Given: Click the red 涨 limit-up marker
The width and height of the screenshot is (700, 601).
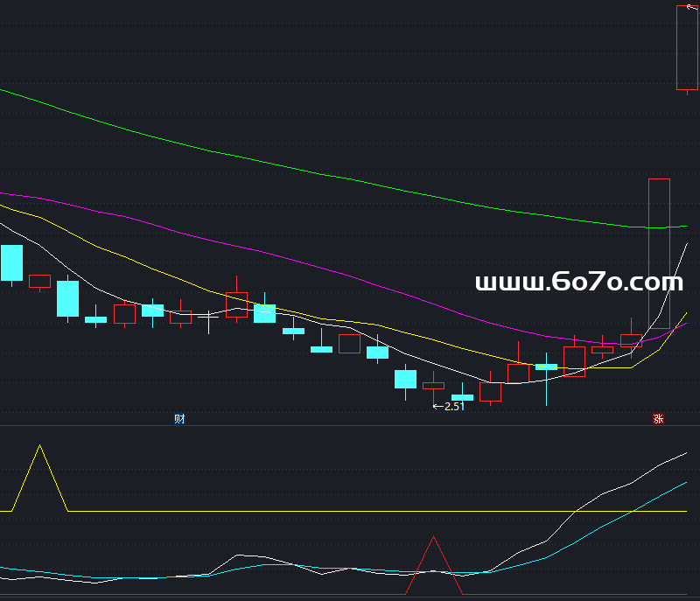Looking at the screenshot, I should click(658, 418).
